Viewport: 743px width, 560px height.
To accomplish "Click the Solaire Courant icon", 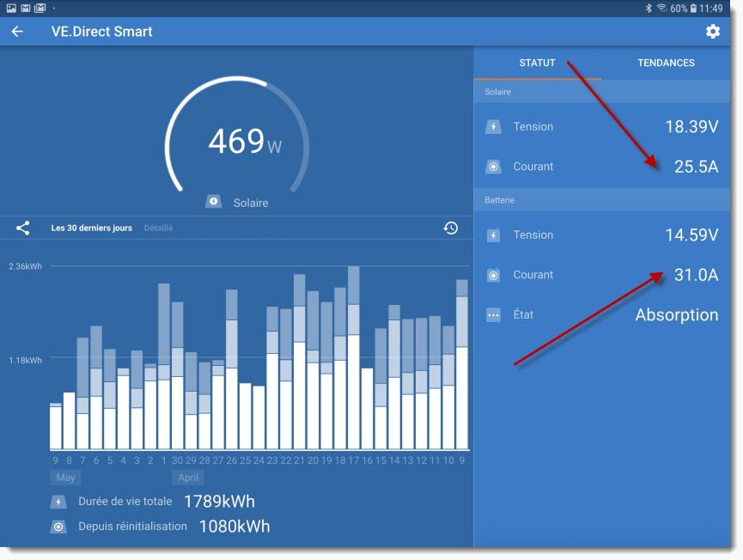I will tap(493, 167).
